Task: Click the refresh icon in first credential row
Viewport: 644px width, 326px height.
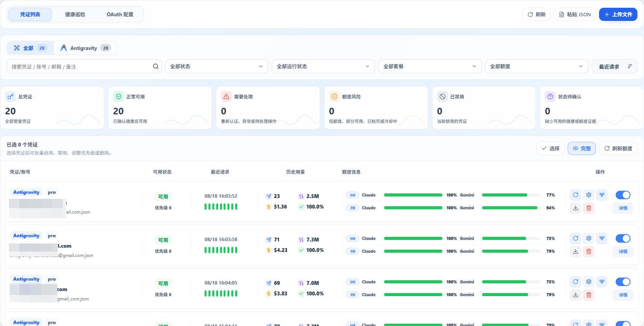Action: (x=576, y=195)
